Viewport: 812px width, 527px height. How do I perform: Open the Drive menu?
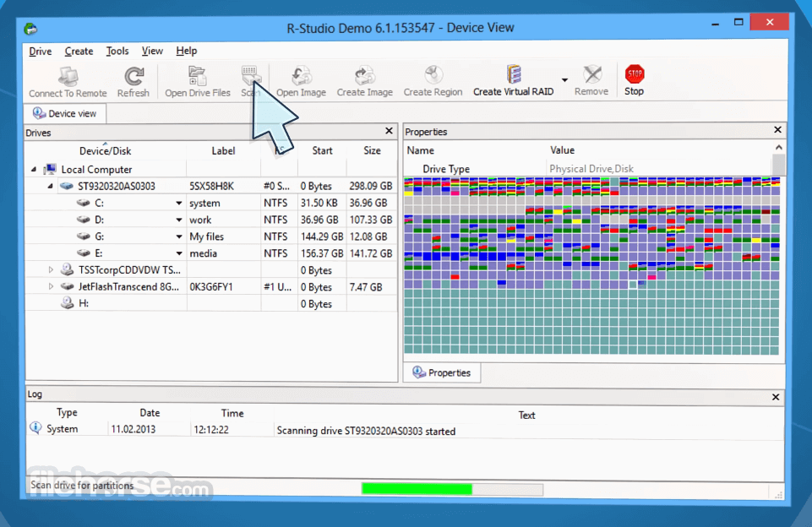pos(40,51)
